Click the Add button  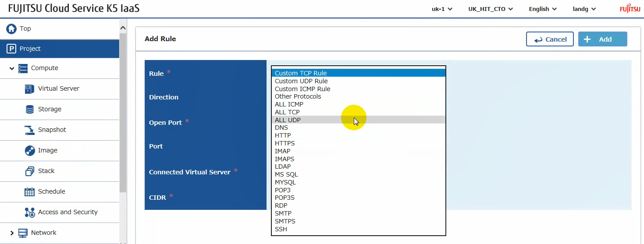tap(602, 39)
